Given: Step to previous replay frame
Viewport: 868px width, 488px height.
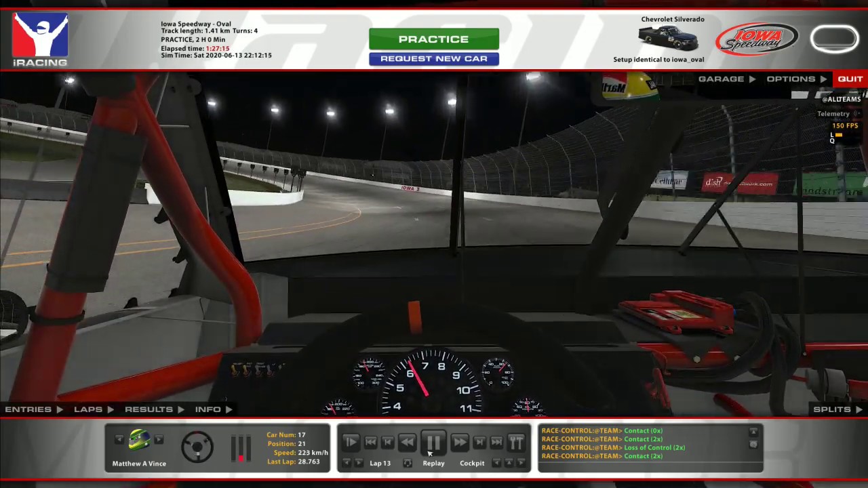Looking at the screenshot, I should [387, 442].
